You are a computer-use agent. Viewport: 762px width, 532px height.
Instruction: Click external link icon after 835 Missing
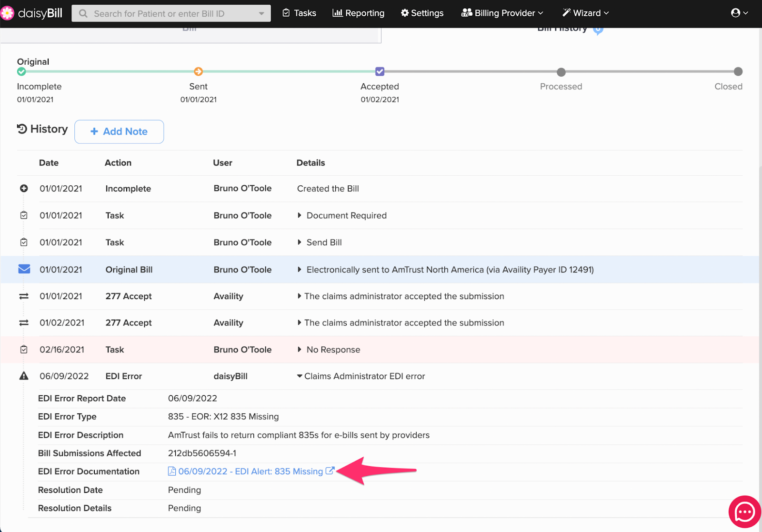pos(330,471)
